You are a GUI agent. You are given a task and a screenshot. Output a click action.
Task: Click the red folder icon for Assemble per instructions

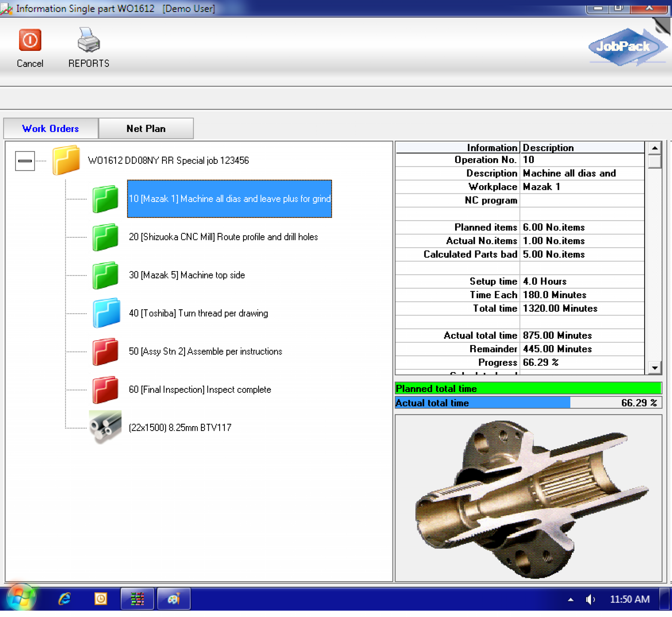tap(105, 353)
